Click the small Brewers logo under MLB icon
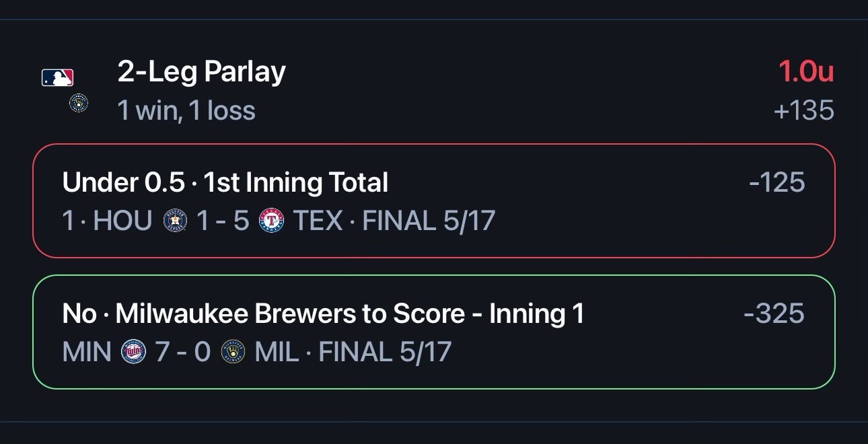Image resolution: width=868 pixels, height=444 pixels. (79, 103)
